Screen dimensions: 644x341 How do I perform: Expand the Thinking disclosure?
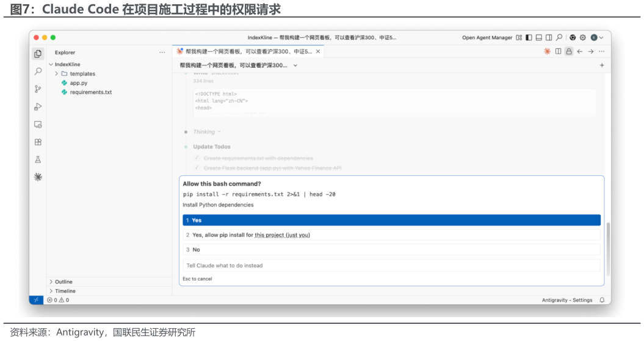[x=207, y=131]
